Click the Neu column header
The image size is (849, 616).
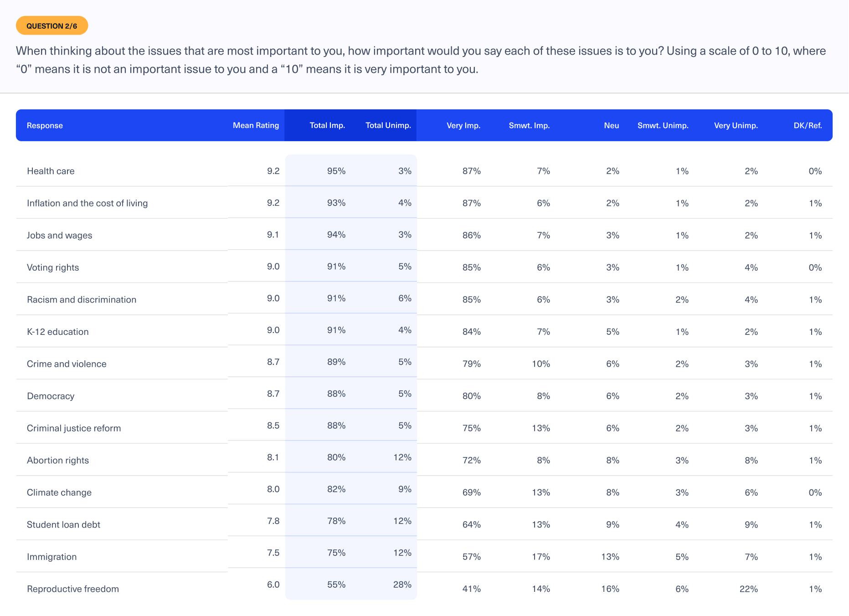coord(611,126)
